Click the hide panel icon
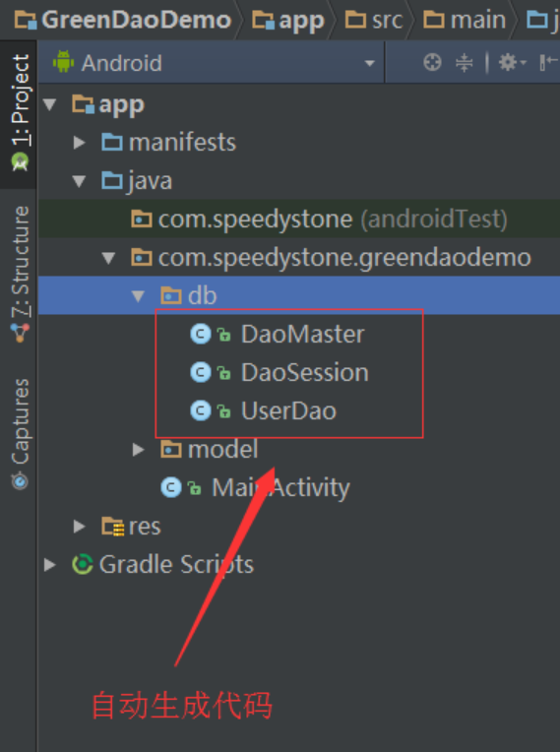This screenshot has height=752, width=560. (x=548, y=62)
